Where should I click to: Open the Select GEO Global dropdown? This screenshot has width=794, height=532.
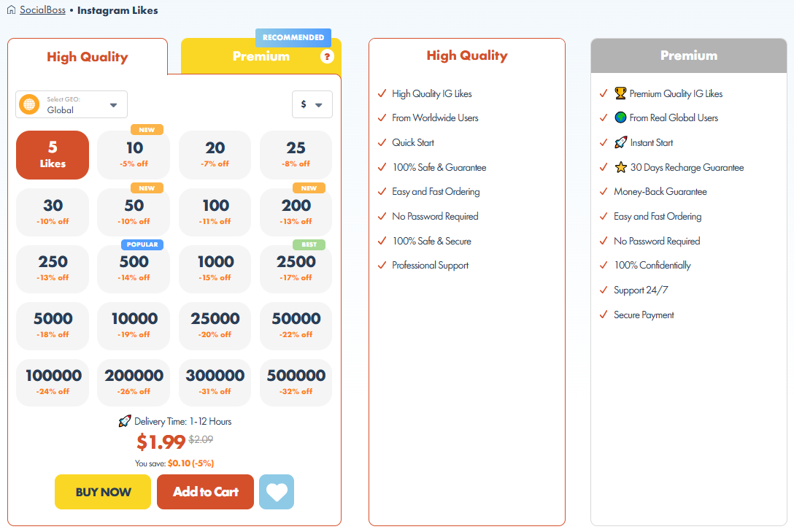pyautogui.click(x=72, y=104)
